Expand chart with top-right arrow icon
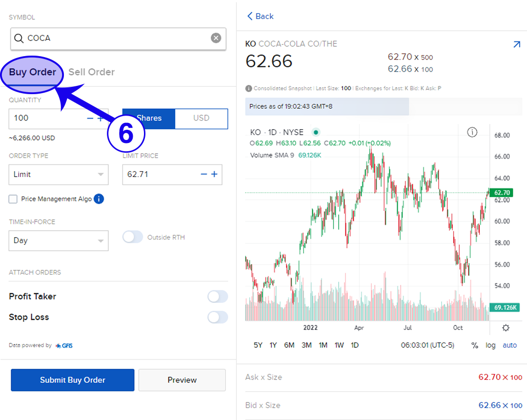 coord(517,44)
